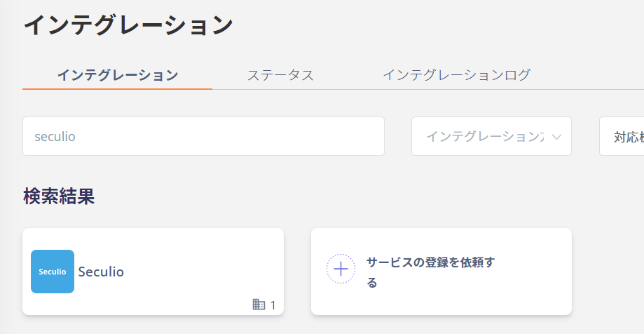Open the インテグレーションログ tab
Image resolution: width=644 pixels, height=334 pixels.
click(457, 75)
